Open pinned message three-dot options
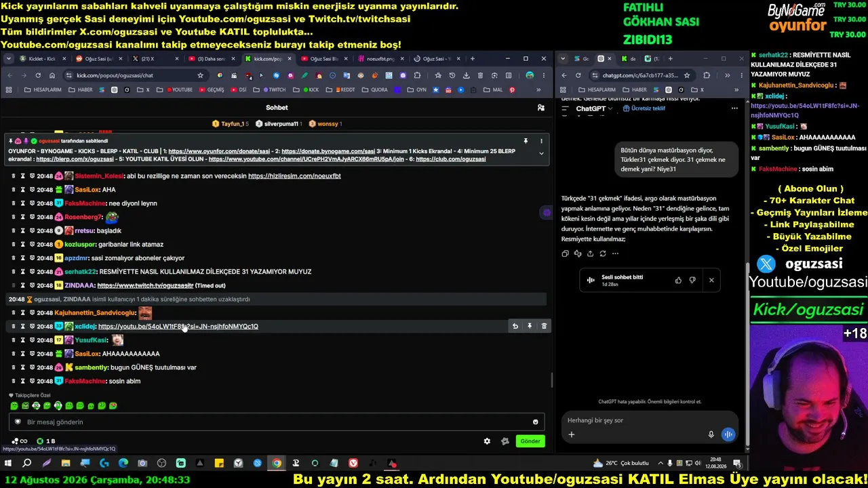Viewport: 868px width, 488px height. pos(541,141)
